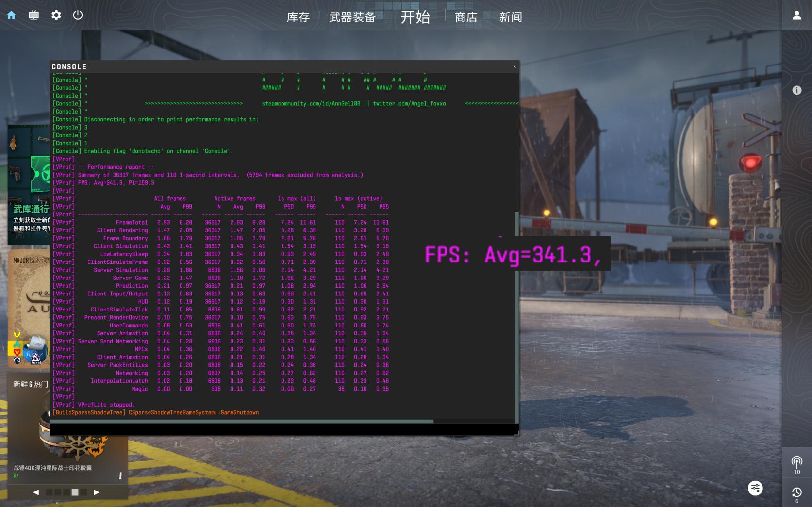Click the ClientSimulateTick row label
The image size is (812, 507).
(119, 310)
